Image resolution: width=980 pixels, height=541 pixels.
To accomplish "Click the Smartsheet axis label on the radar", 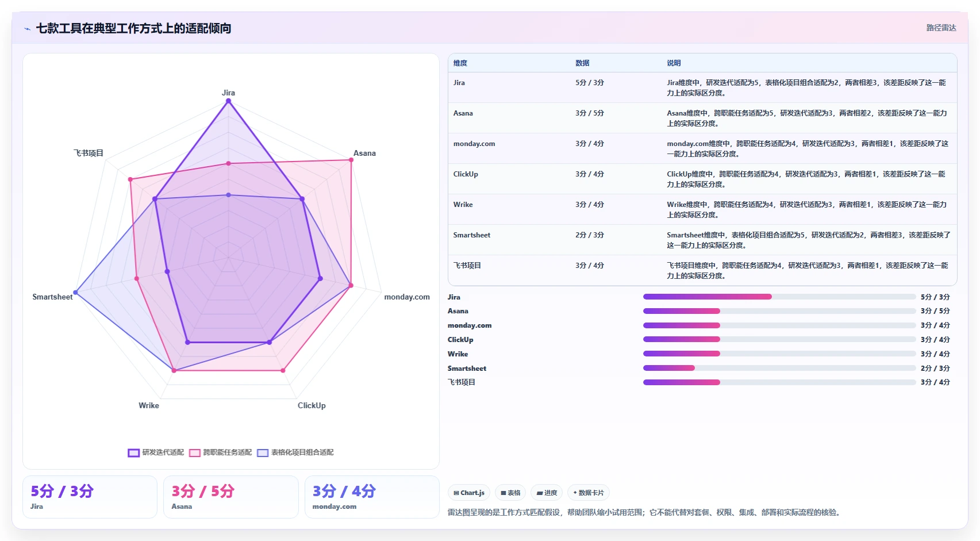I will [52, 297].
